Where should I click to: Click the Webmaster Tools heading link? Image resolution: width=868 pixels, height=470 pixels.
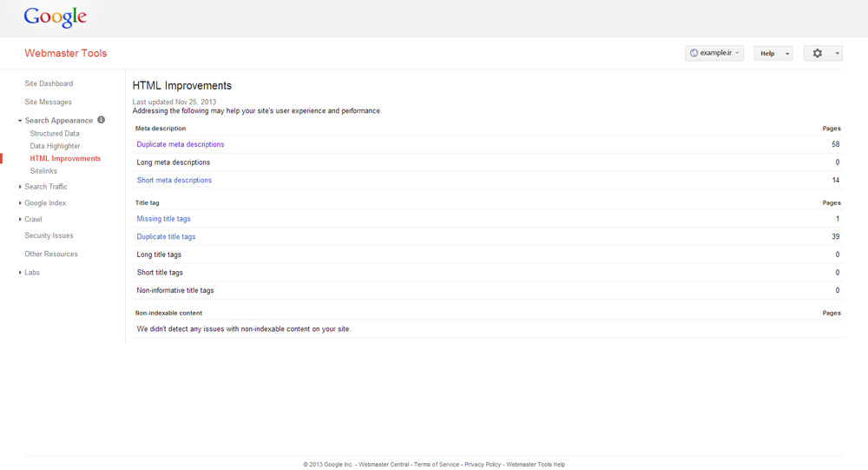click(x=65, y=53)
